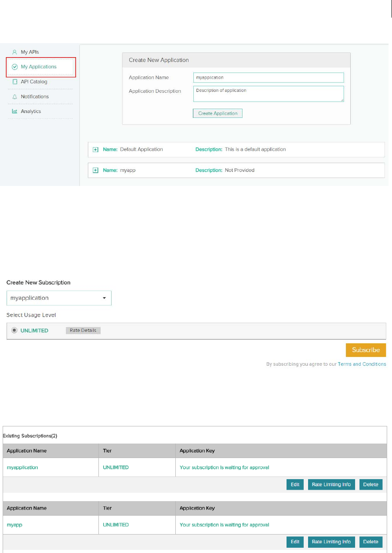Delete the myapp subscription
This screenshot has width=392, height=553.
(x=371, y=542)
